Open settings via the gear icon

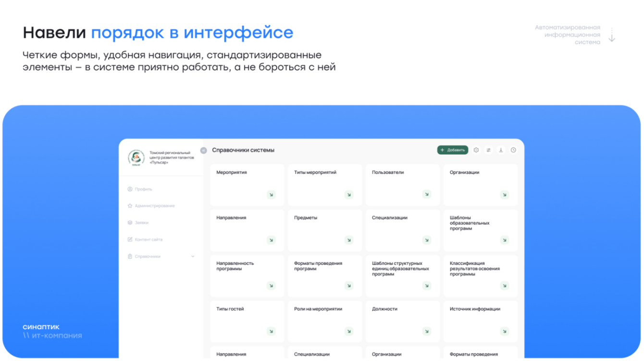click(476, 150)
